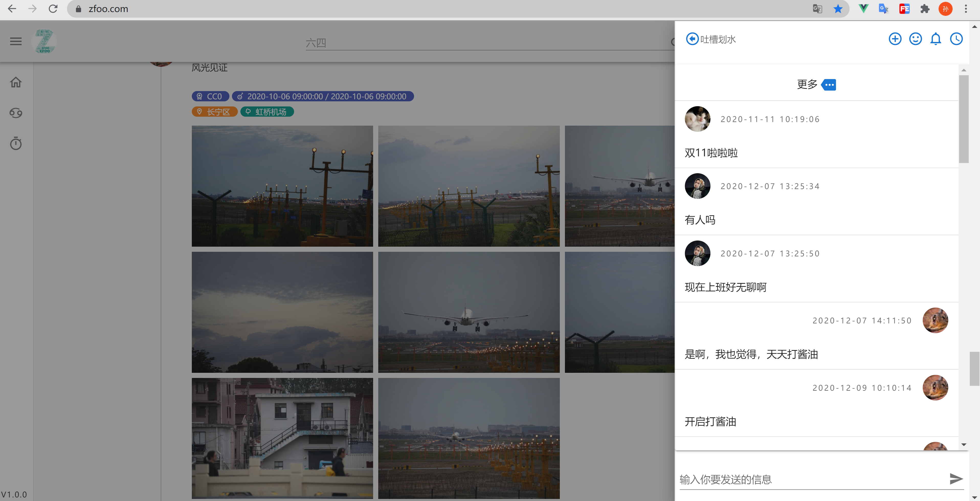The width and height of the screenshot is (980, 501).
Task: Click the sidebar cancer-sign icon
Action: 16,113
